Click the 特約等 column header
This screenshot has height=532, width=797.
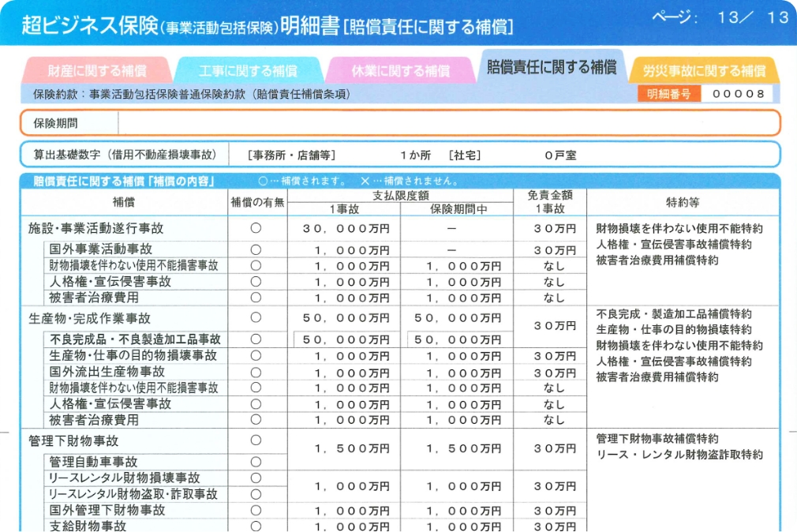click(683, 202)
